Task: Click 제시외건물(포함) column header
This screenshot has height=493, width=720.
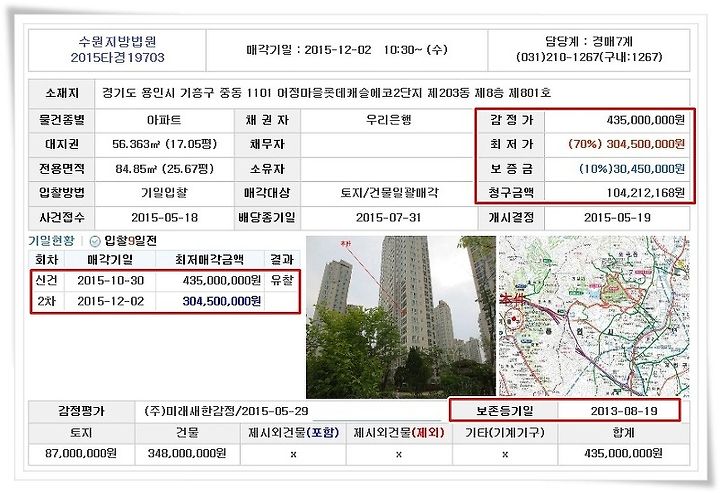Action: click(x=293, y=432)
